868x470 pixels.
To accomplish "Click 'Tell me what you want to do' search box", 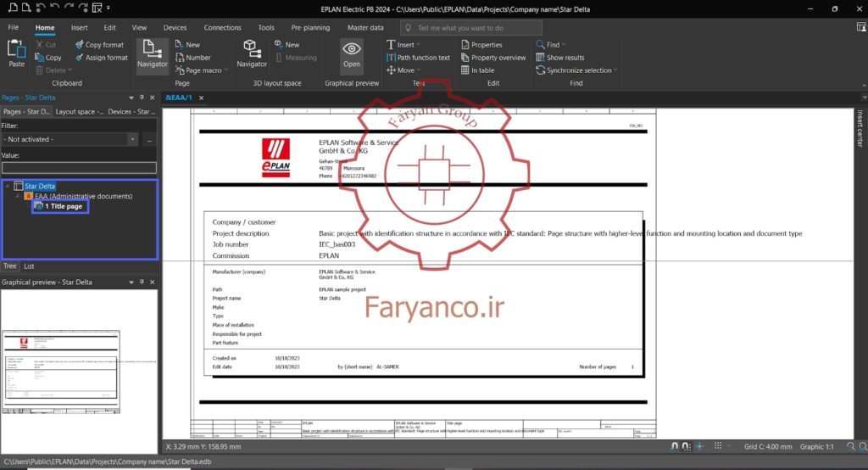I will (x=471, y=28).
